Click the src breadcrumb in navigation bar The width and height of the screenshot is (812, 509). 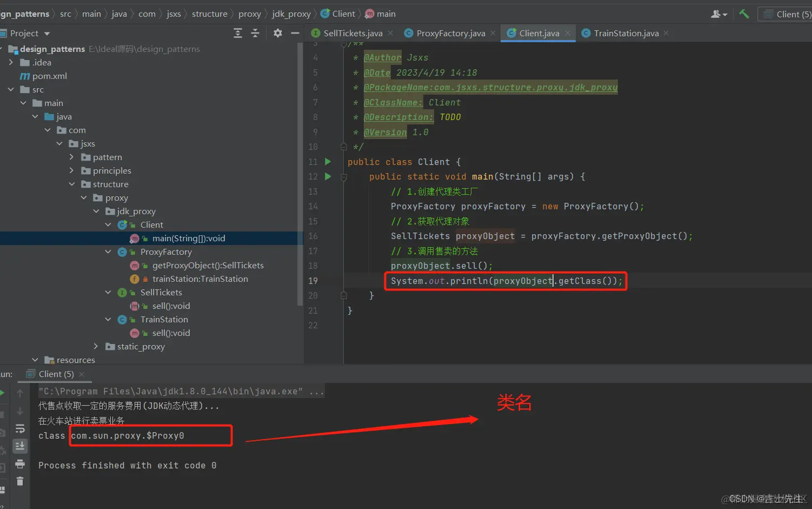pos(65,14)
